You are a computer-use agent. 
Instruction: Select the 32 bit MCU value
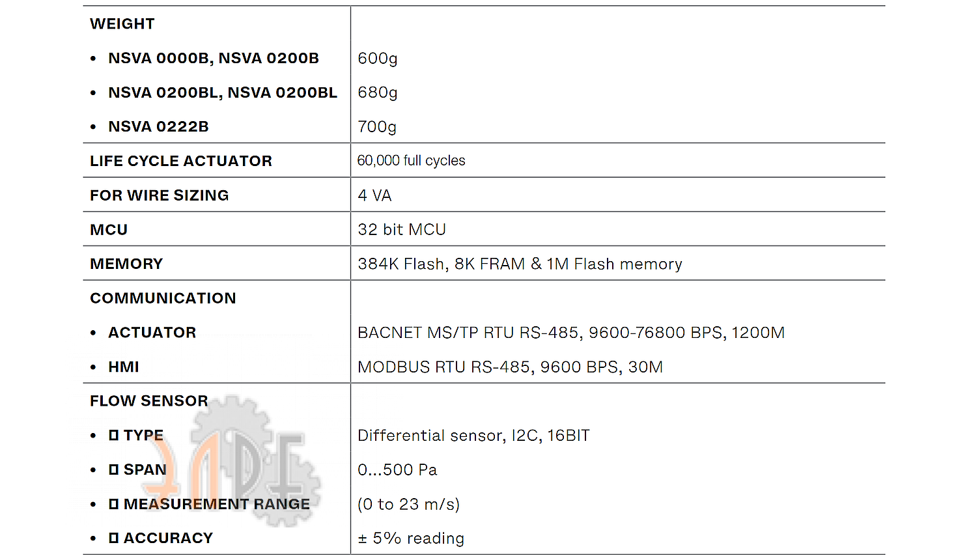402,230
